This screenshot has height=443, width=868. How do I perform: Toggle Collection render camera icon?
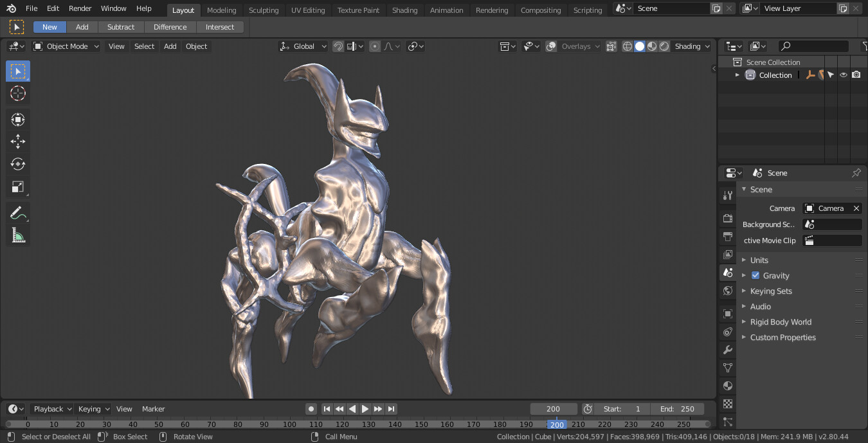(856, 75)
